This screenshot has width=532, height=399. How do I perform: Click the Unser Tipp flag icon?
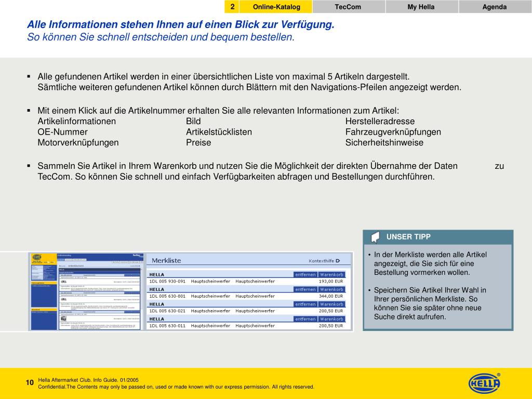click(375, 237)
